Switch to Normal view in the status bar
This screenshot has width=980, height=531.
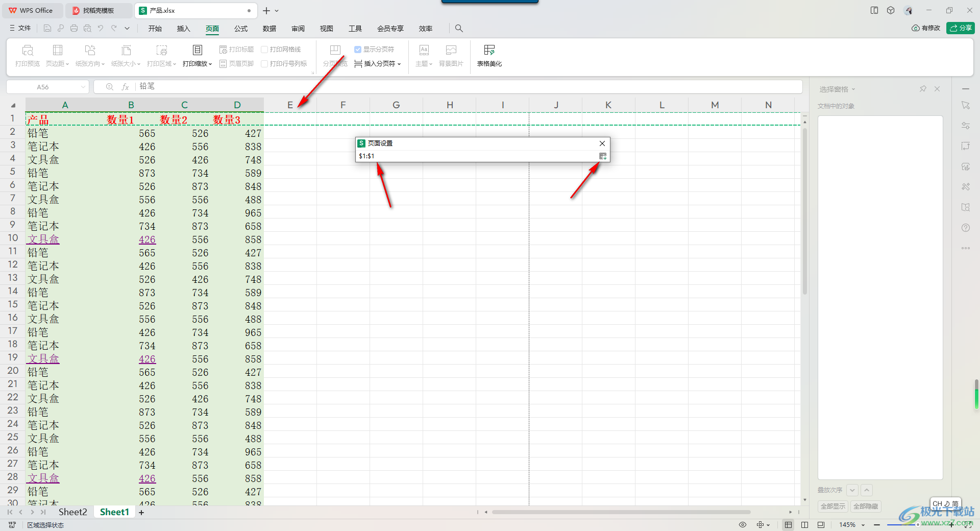point(789,524)
